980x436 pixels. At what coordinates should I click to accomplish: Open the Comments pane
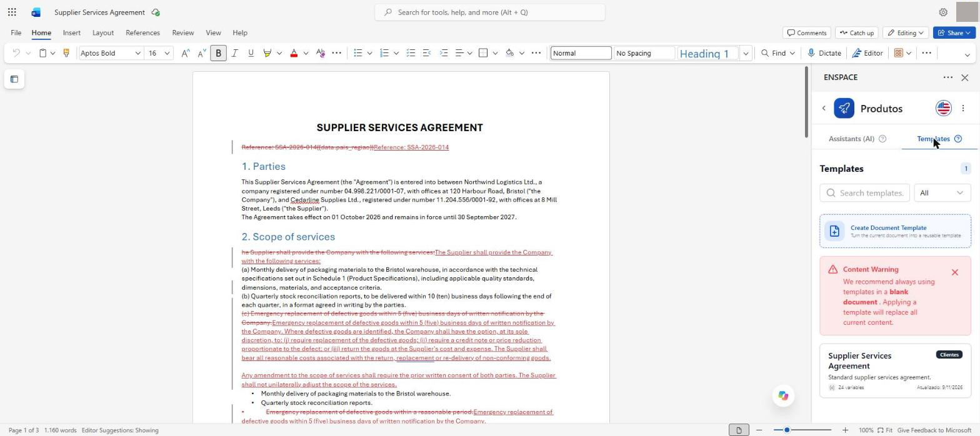[x=807, y=32]
